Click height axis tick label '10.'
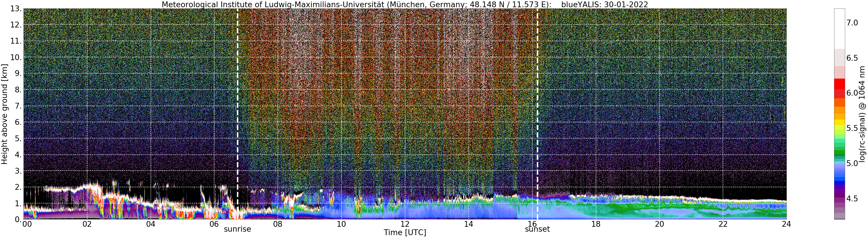868x238 pixels. click(16, 57)
